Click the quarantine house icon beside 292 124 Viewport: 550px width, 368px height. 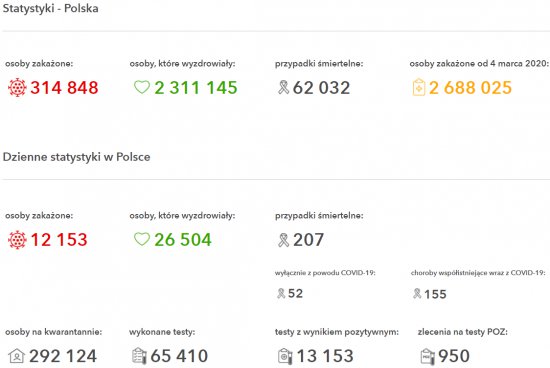[16, 356]
